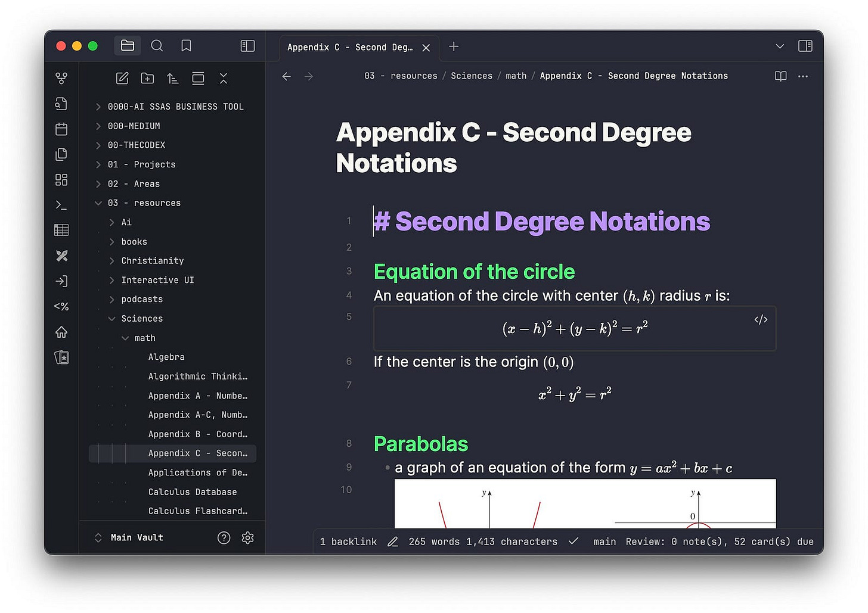This screenshot has height=613, width=868.
Task: Click the edit code icon on equation block
Action: pos(761,320)
